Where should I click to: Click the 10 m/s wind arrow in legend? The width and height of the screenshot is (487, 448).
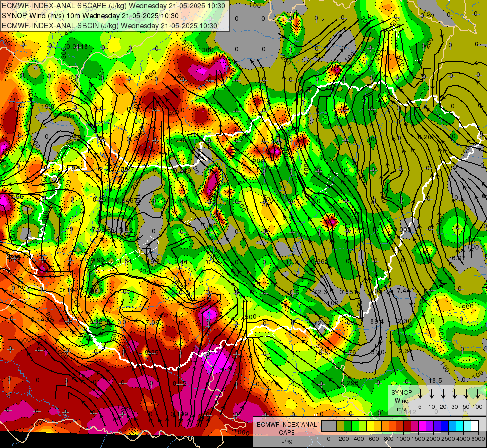(x=431, y=393)
